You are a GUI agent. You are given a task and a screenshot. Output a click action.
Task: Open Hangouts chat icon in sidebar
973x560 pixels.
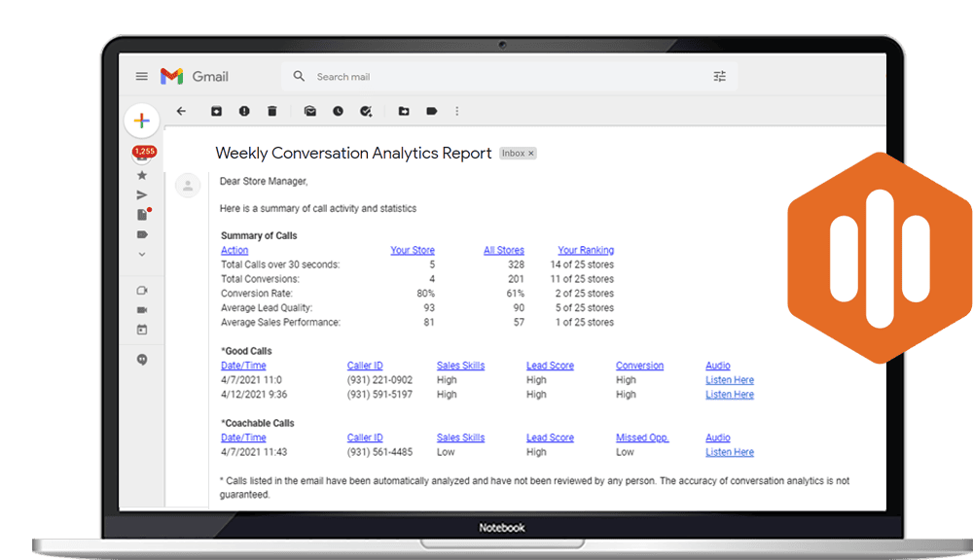(x=142, y=360)
